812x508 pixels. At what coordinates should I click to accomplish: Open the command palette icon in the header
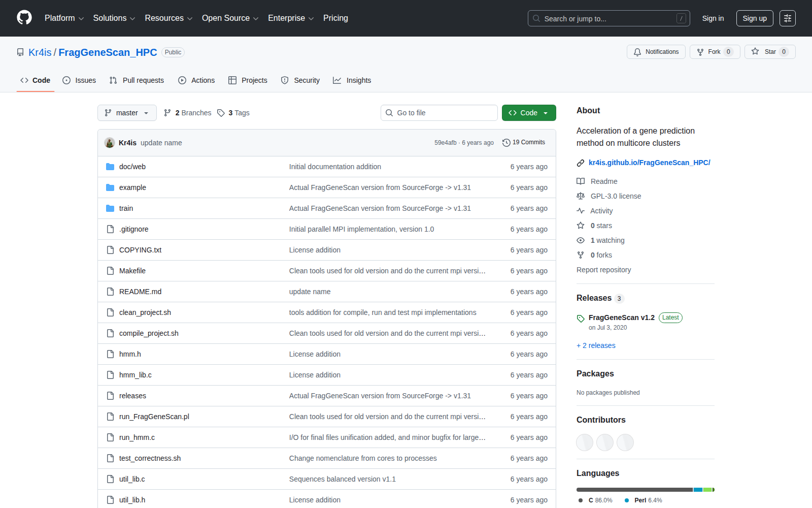point(788,18)
